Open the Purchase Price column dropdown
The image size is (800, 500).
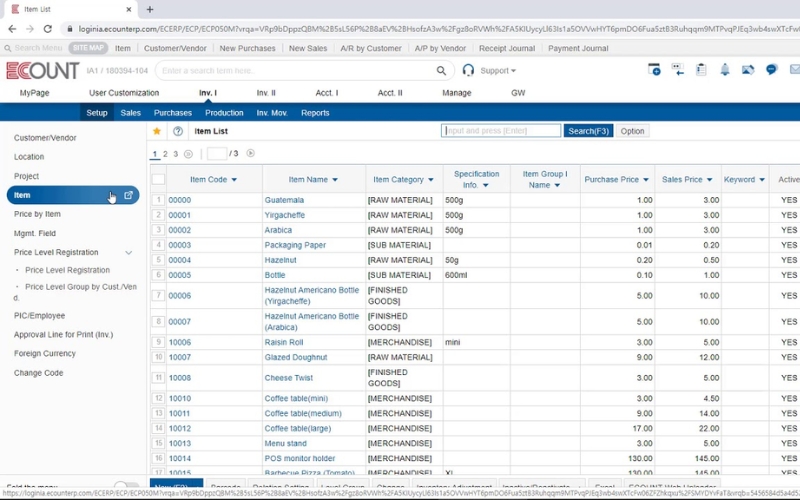point(646,180)
